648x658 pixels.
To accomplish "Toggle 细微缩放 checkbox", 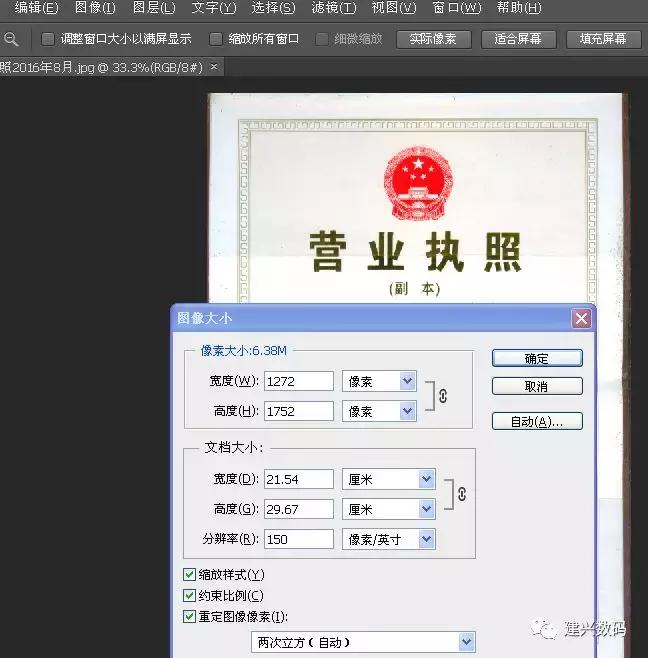I will point(322,39).
